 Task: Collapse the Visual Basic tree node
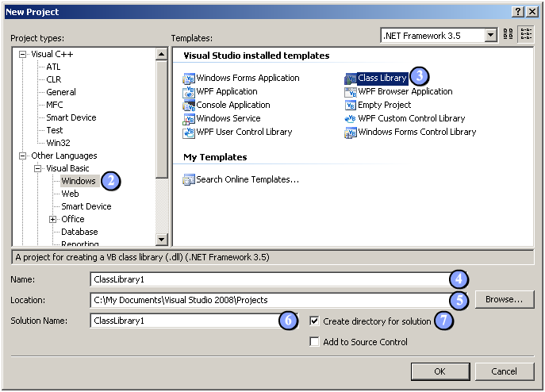tap(37, 168)
